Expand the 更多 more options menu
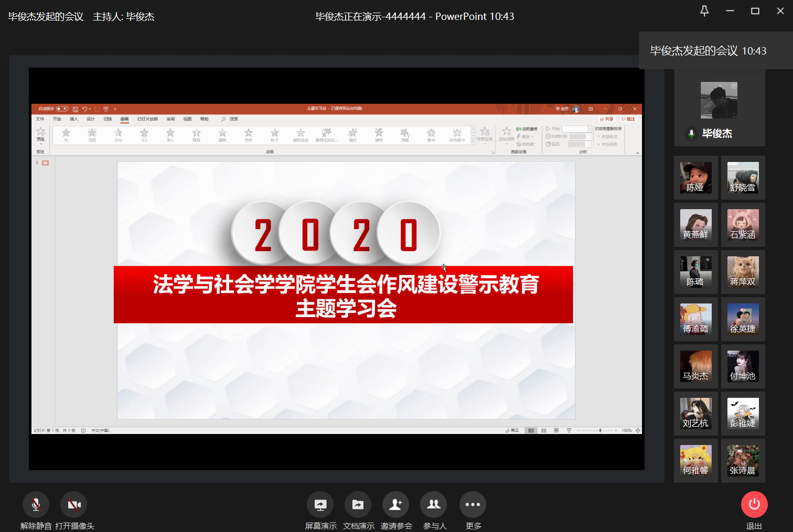Screen dimensions: 793x532 tap(473, 505)
